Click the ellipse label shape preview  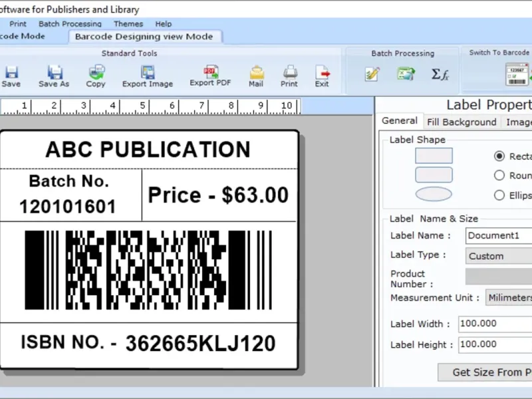pos(434,194)
